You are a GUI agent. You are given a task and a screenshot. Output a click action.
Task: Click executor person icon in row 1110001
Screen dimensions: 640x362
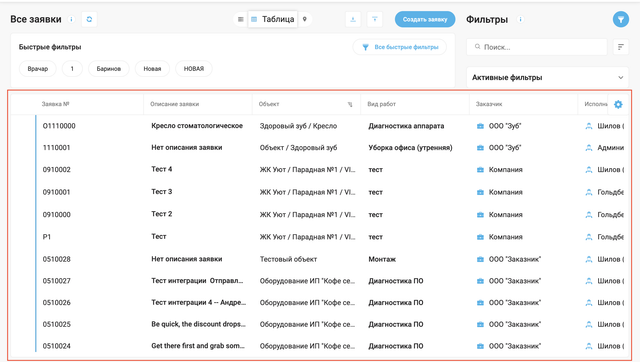(x=589, y=148)
